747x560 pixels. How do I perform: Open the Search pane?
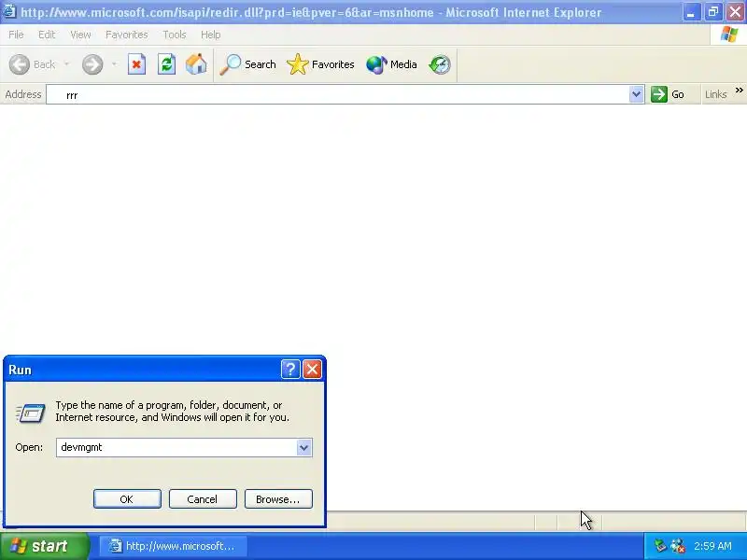click(x=247, y=64)
